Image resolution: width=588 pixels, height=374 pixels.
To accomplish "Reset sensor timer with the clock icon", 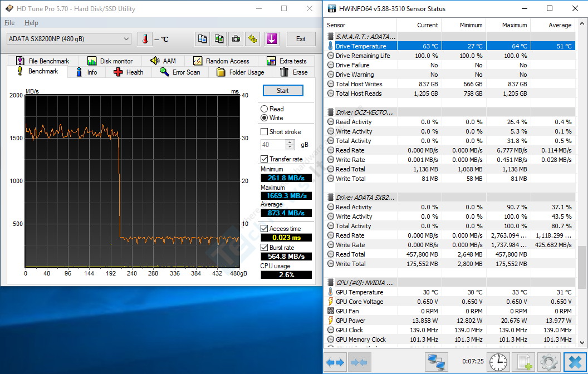I will click(498, 362).
